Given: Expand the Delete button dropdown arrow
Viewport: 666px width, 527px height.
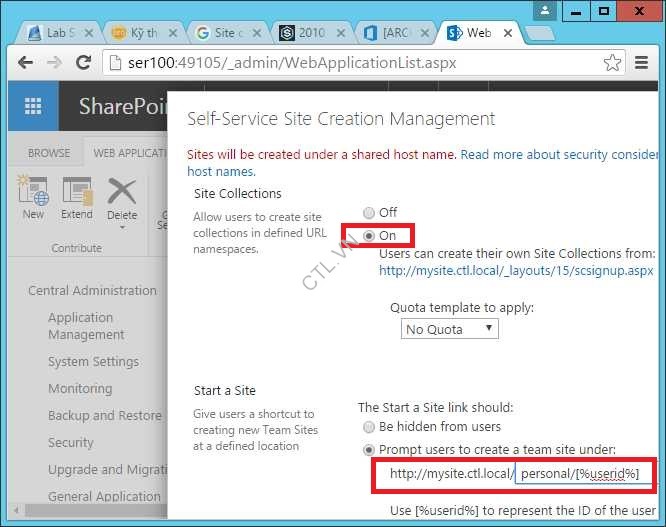Looking at the screenshot, I should pos(122,227).
